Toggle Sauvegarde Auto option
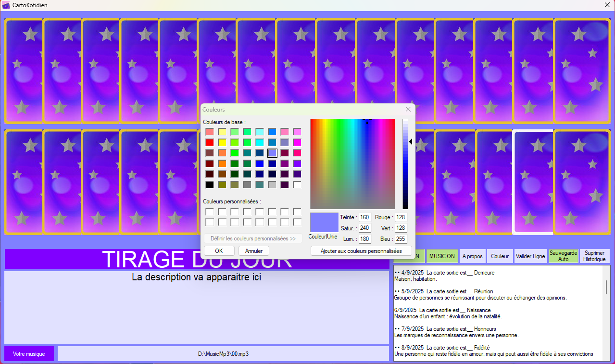Screen dimensions: 615x364 point(563,256)
